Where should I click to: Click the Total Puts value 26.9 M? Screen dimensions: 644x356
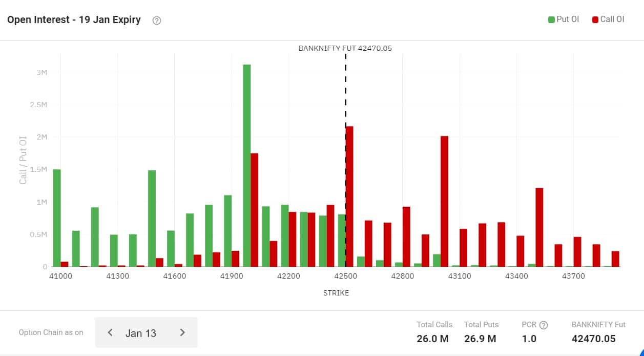coord(480,339)
